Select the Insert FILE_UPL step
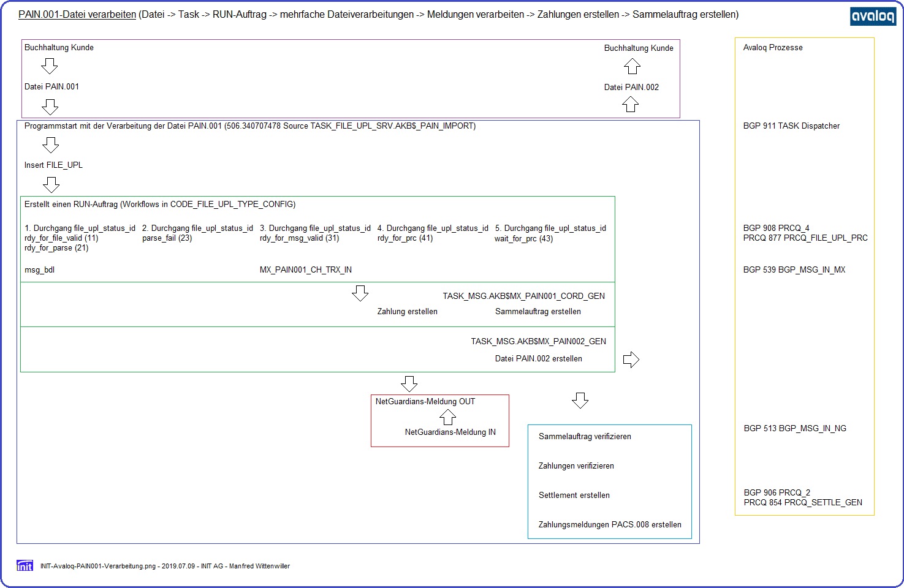 click(53, 165)
